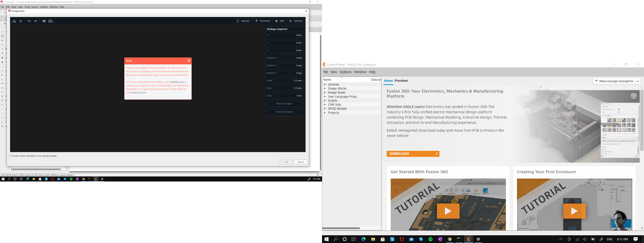Viewport: 644px width, 243px height.
Task: Open the Options menu in Control Panel
Action: point(345,72)
